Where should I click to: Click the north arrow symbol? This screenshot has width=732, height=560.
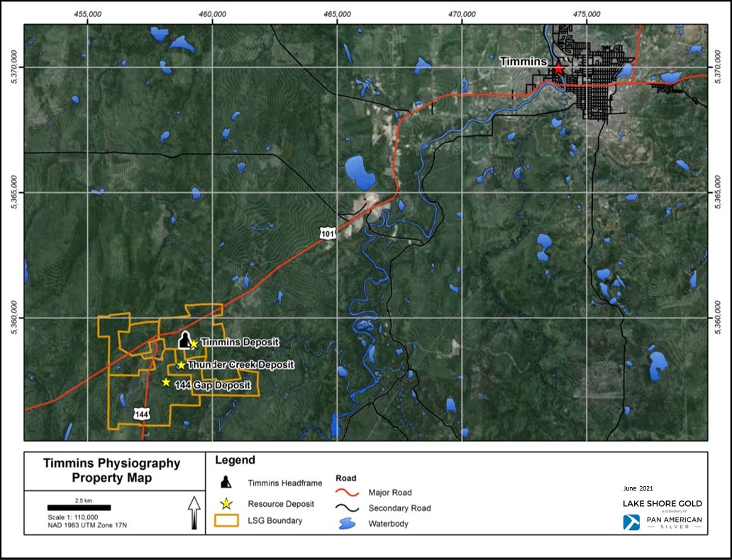[193, 513]
